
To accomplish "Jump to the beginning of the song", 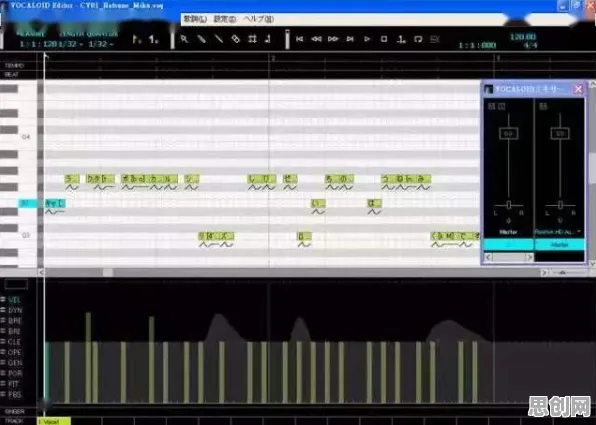I will coord(300,39).
